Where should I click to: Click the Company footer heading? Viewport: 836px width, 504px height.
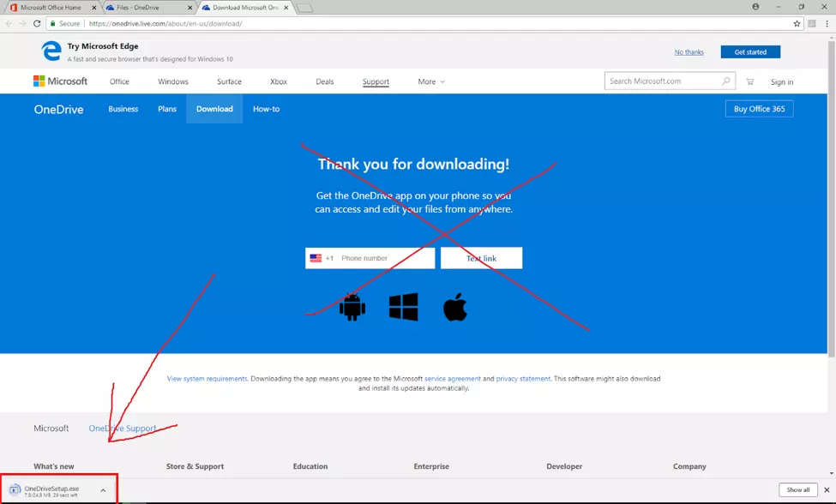click(689, 466)
